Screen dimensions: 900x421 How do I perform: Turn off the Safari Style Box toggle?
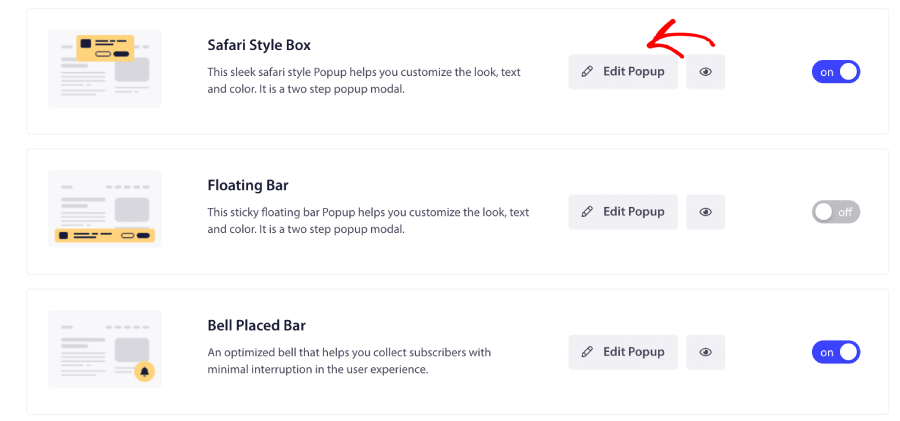(x=836, y=72)
